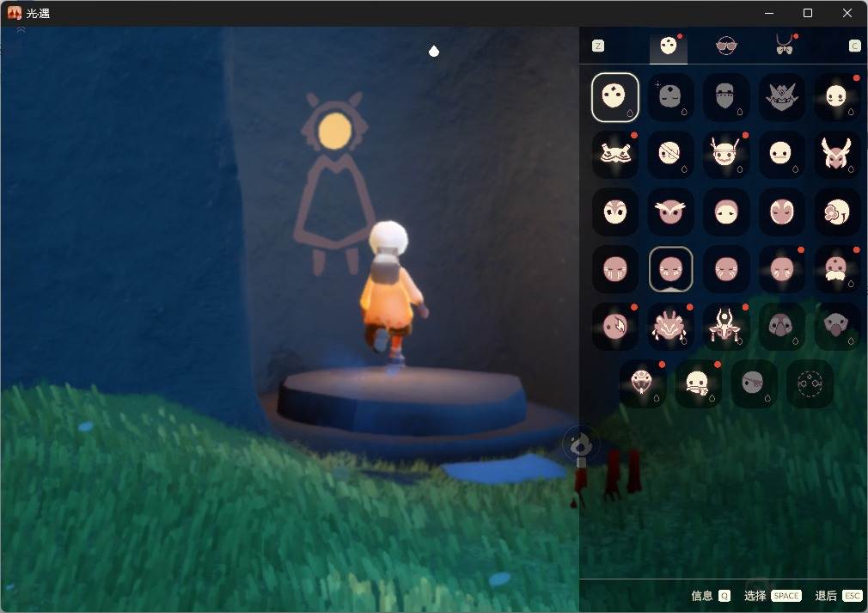The height and width of the screenshot is (613, 868).
Task: Choose weeping mask with diagonal cheek lines
Action: pyautogui.click(x=725, y=269)
